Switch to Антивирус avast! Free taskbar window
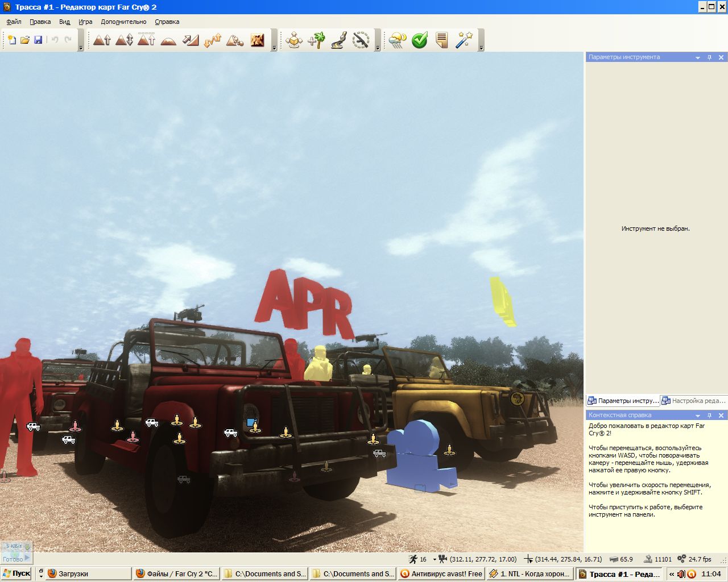The image size is (728, 582). [441, 573]
